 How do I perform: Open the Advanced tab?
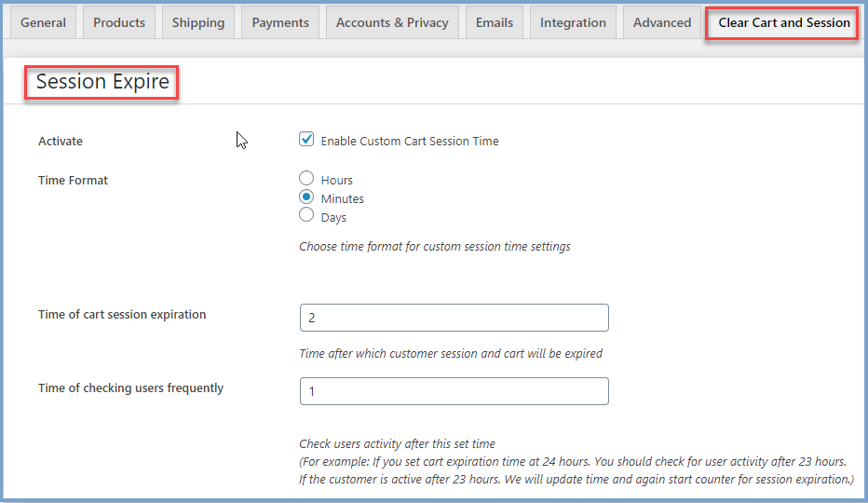tap(662, 22)
